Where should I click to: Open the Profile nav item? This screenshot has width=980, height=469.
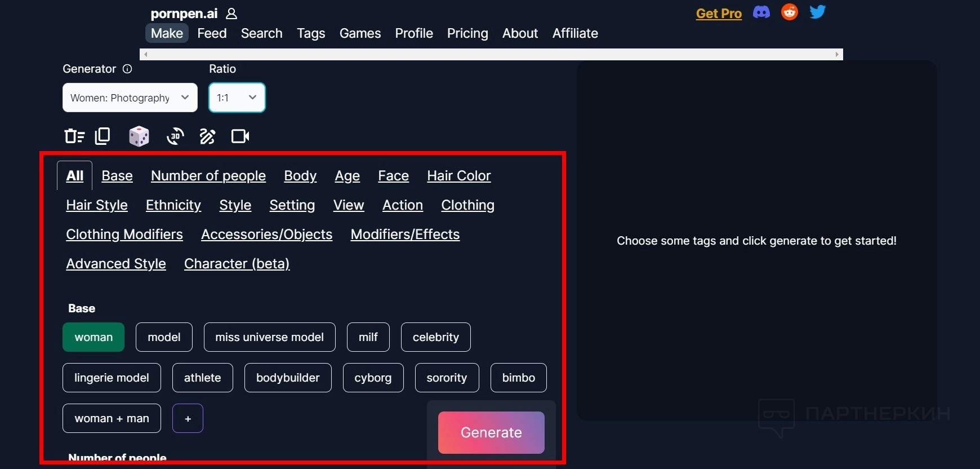[414, 33]
